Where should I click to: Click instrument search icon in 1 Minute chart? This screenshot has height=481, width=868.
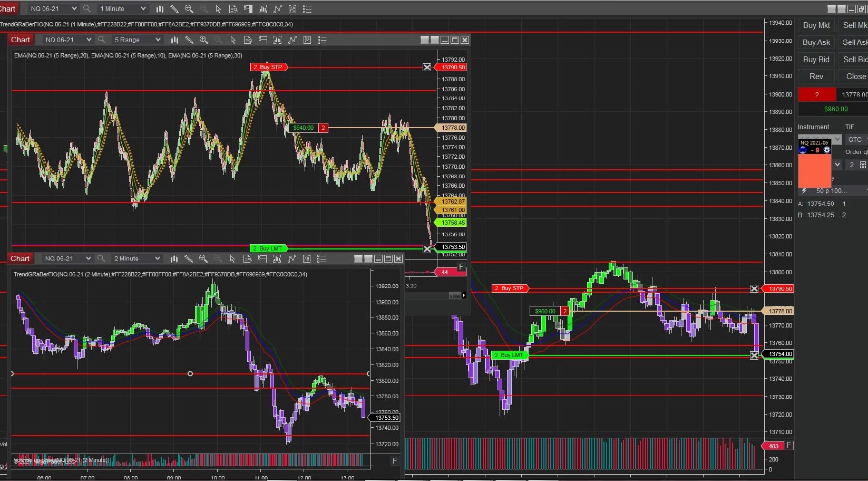(x=87, y=8)
